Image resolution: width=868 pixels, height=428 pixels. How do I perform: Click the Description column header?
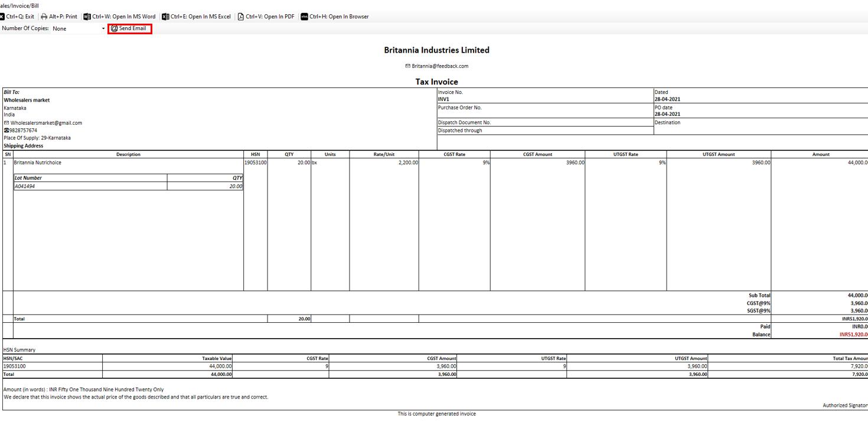click(128, 154)
